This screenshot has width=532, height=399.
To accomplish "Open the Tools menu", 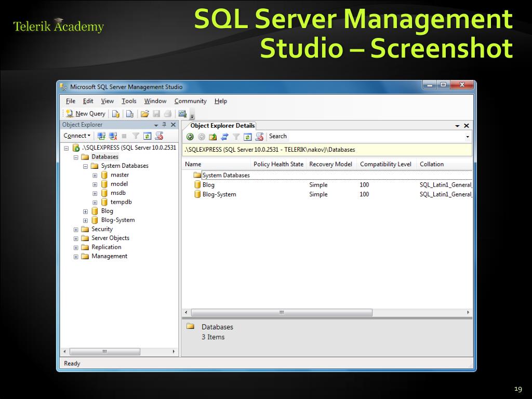I will point(129,101).
